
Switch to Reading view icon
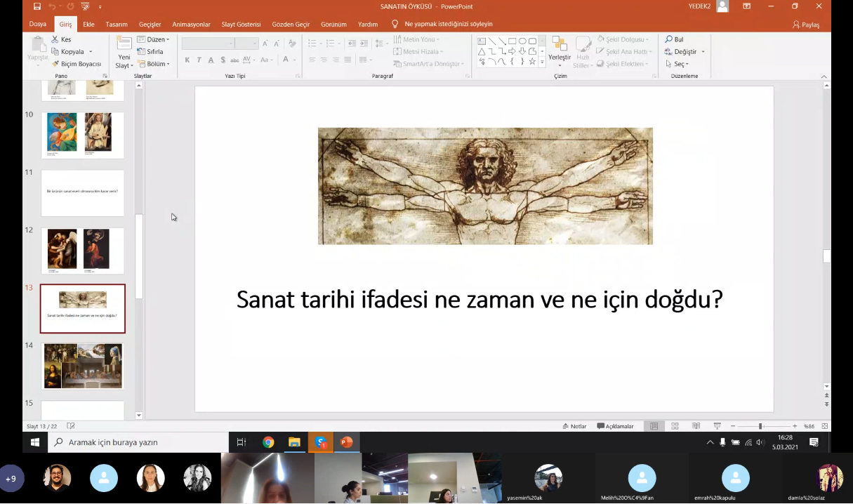696,426
